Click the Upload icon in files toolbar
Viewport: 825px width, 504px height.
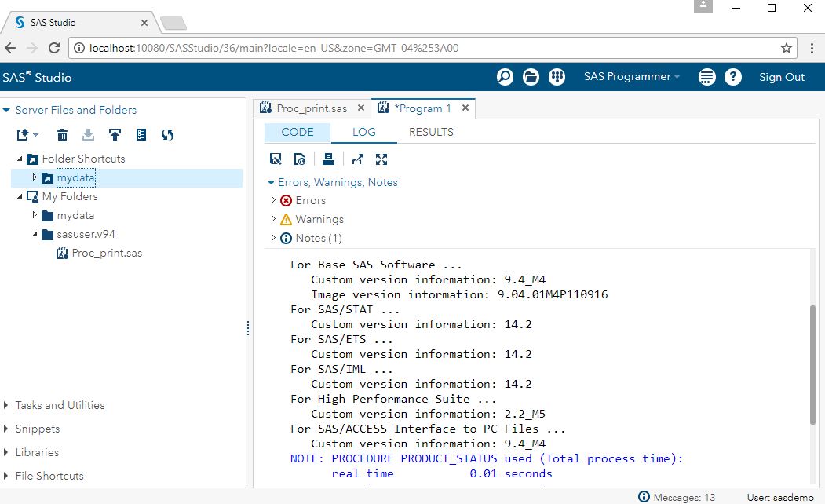[x=115, y=135]
